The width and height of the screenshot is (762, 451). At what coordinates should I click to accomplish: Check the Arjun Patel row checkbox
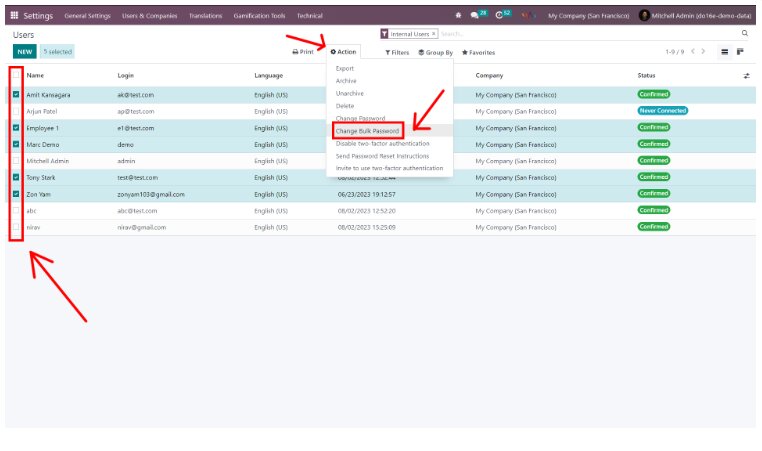coord(16,111)
